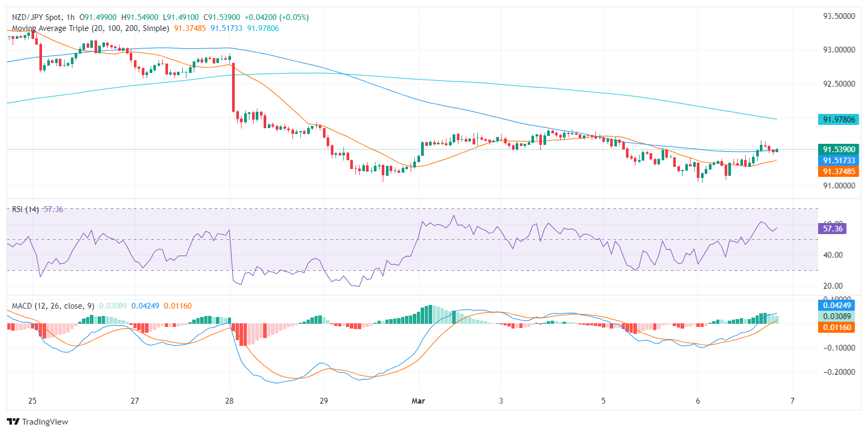Click the purple 57.36 RSI value tag
868x433 pixels.
tap(832, 229)
